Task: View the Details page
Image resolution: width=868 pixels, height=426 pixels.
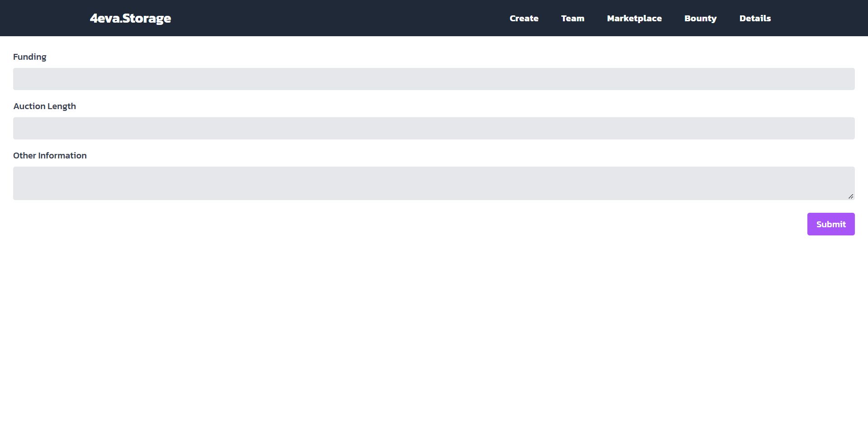Action: pyautogui.click(x=755, y=19)
